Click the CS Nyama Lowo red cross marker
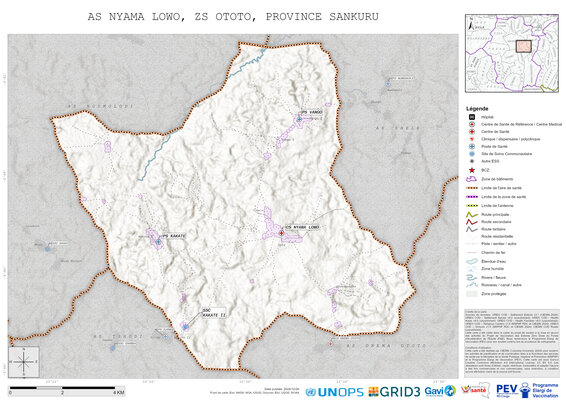566x400 pixels. pos(282,233)
